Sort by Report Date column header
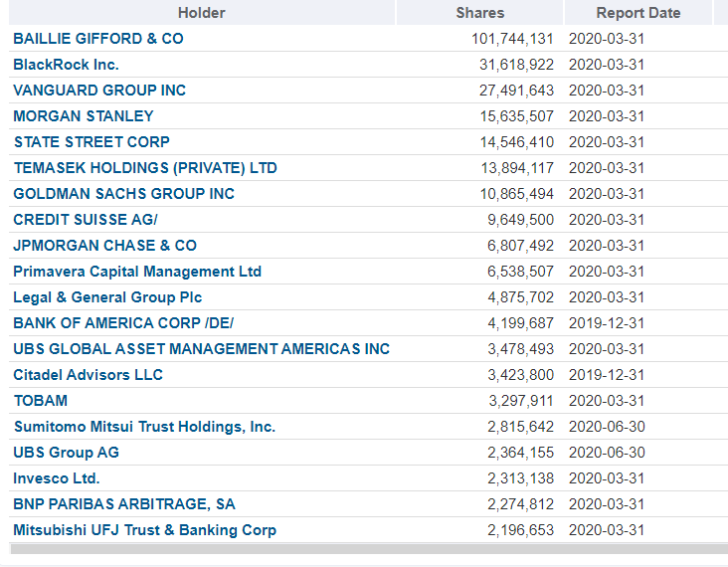This screenshot has width=728, height=567. (637, 13)
